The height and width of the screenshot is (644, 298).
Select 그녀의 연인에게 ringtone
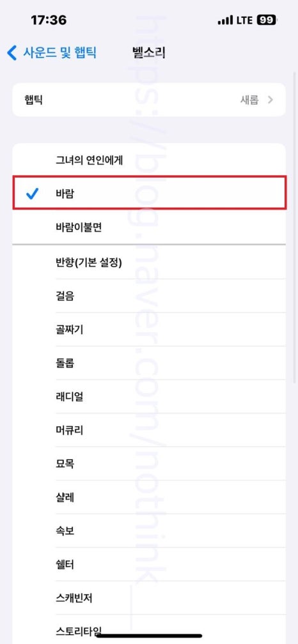click(149, 160)
